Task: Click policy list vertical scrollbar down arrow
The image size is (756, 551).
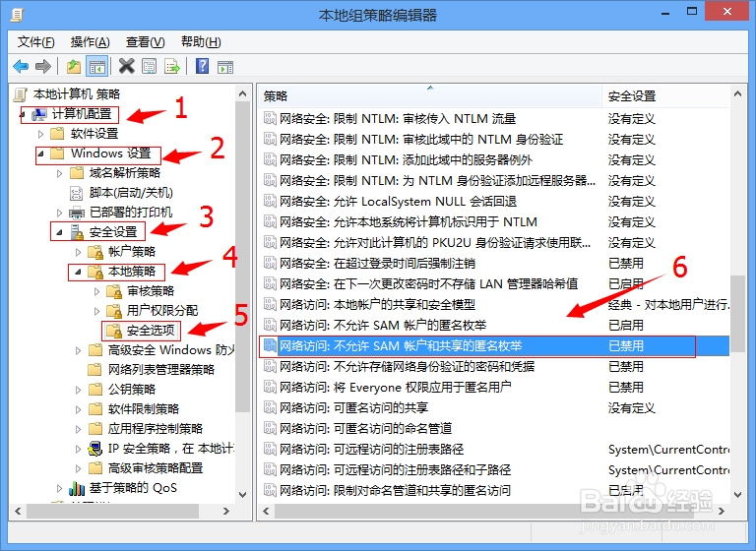Action: pos(737,495)
